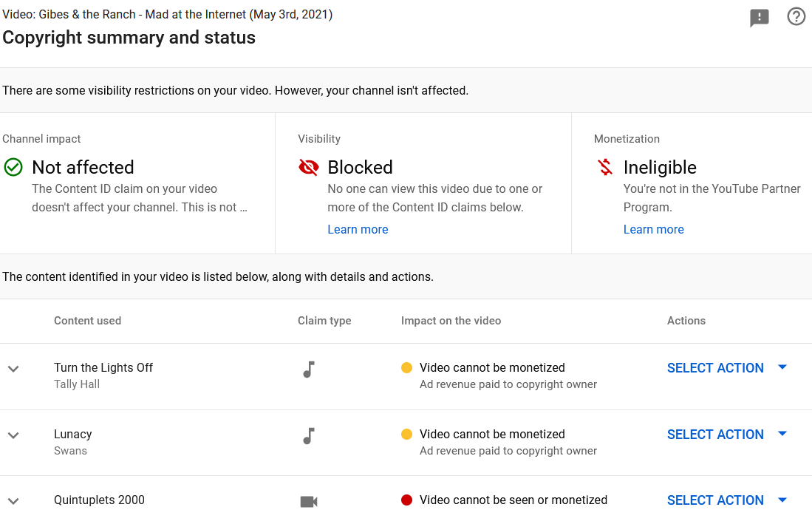
Task: Click the music note icon for Lunacy
Action: click(309, 436)
